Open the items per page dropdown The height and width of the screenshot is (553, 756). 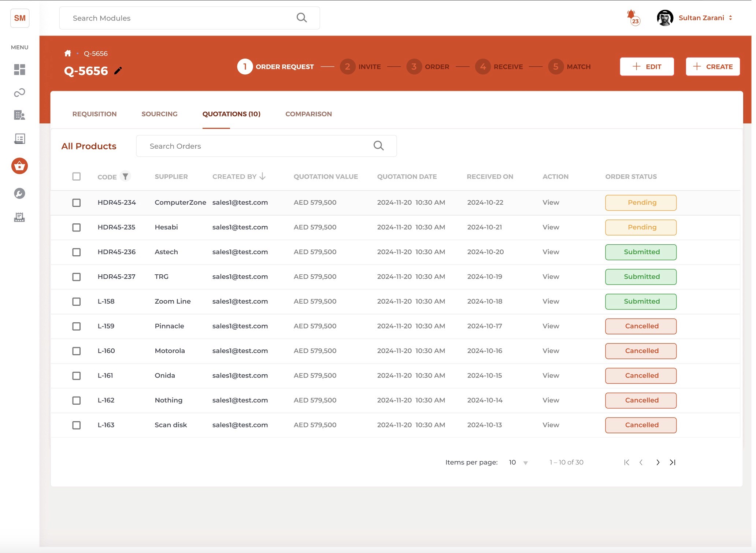tap(518, 463)
